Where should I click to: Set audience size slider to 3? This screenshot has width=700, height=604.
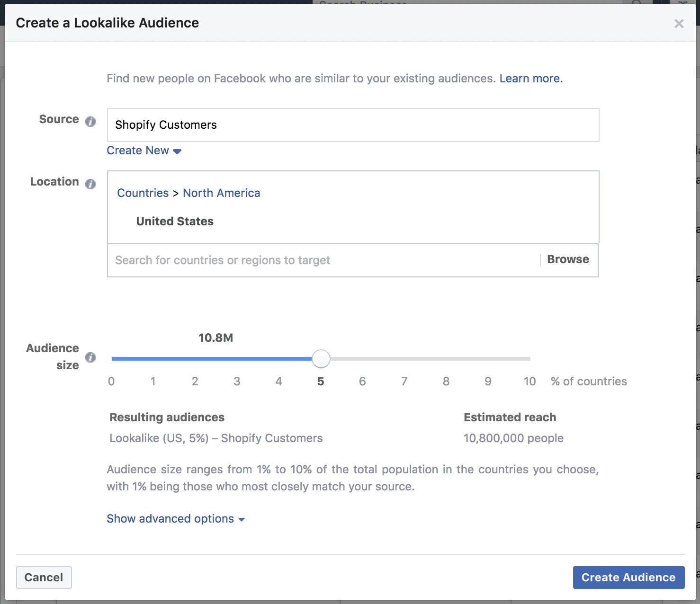(x=237, y=359)
